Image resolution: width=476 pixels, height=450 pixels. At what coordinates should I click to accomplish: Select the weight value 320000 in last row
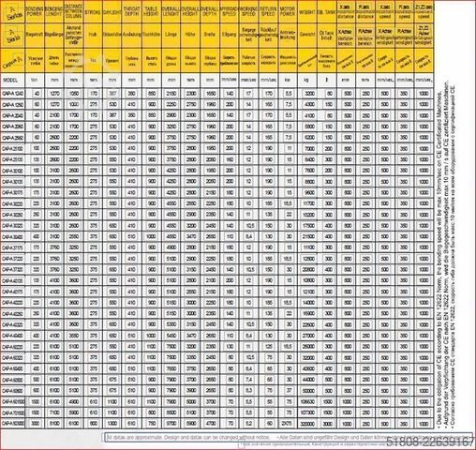(308, 424)
